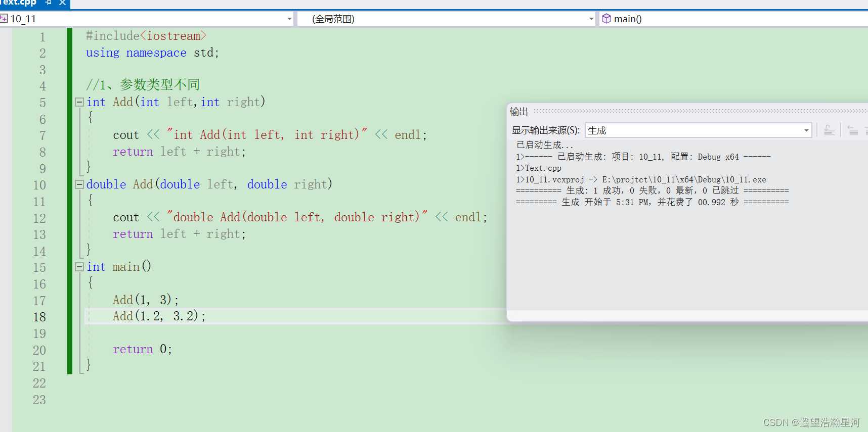The image size is (868, 432).
Task: Click the 'int Add(int left, int right)' signature
Action: [176, 102]
